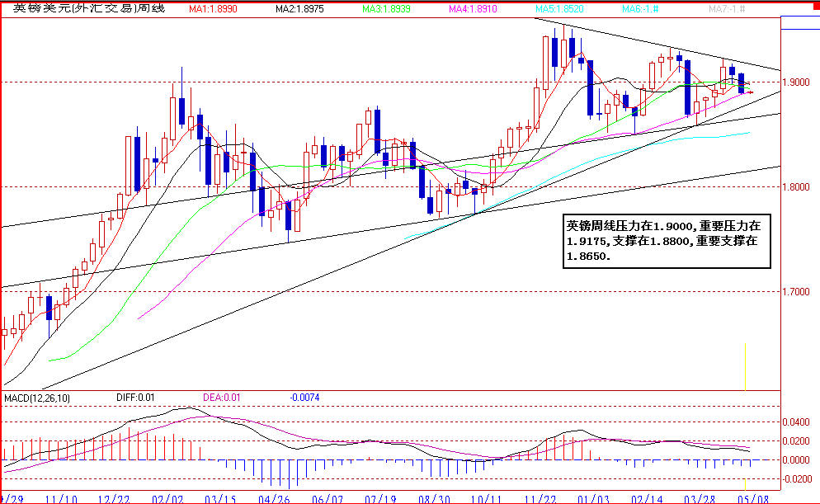Select the MA7:-1.# indicator label
This screenshot has height=504, width=820.
(x=727, y=9)
